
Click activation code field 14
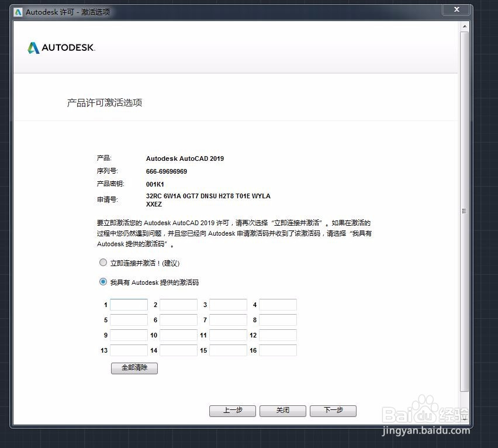tap(178, 350)
